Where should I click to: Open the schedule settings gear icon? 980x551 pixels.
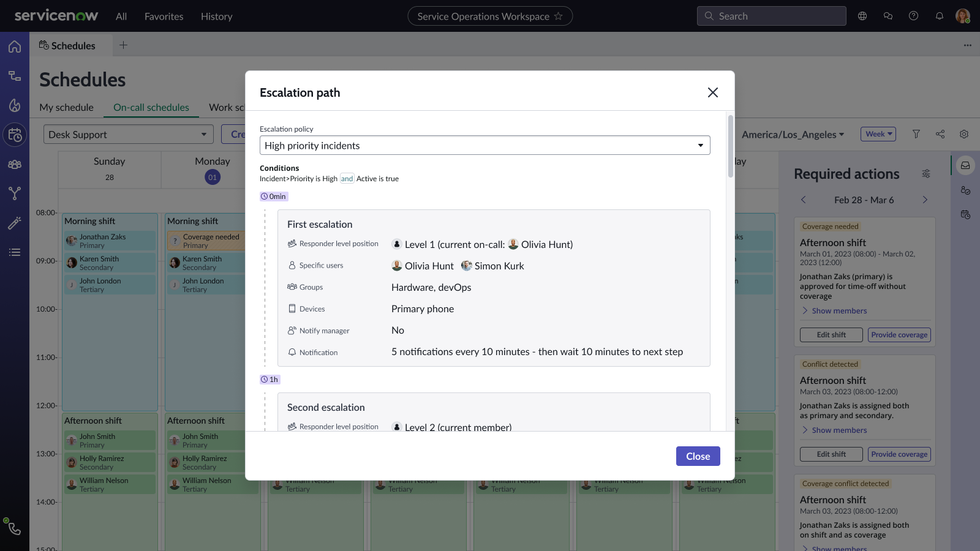tap(964, 134)
